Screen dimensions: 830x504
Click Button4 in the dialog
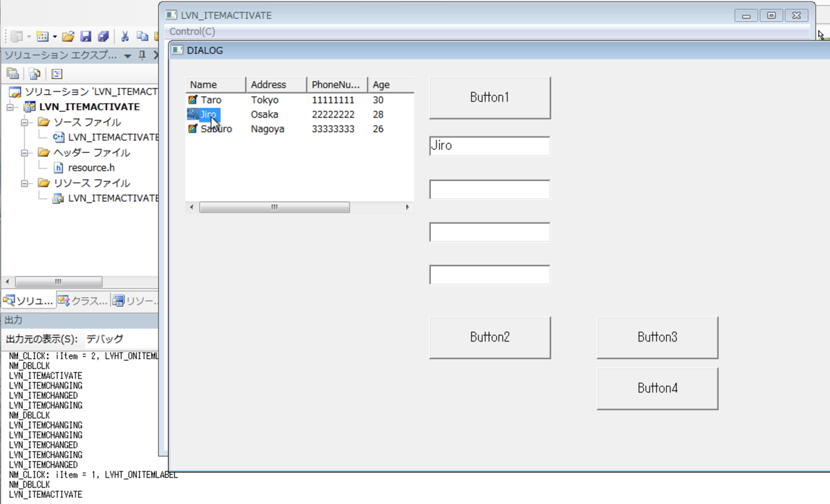(x=657, y=389)
